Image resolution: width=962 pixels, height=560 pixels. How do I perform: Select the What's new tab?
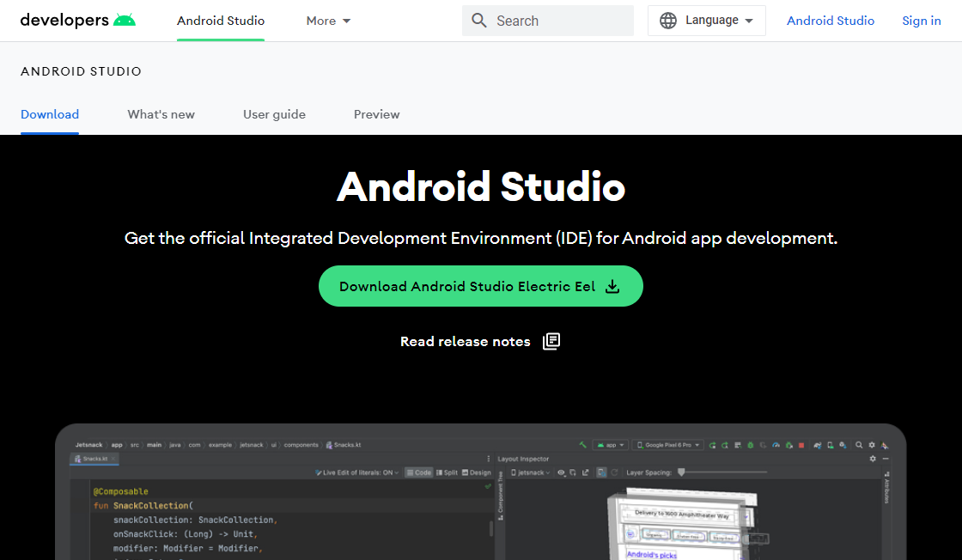(x=161, y=114)
